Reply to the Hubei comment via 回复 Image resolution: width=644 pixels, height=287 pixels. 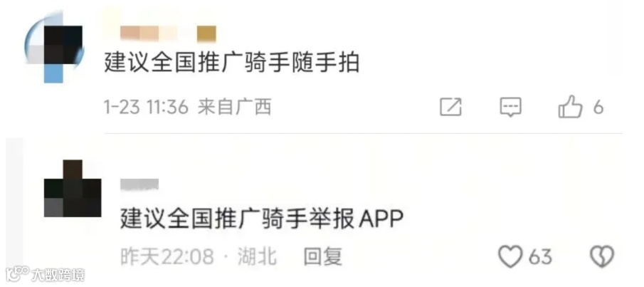(323, 257)
